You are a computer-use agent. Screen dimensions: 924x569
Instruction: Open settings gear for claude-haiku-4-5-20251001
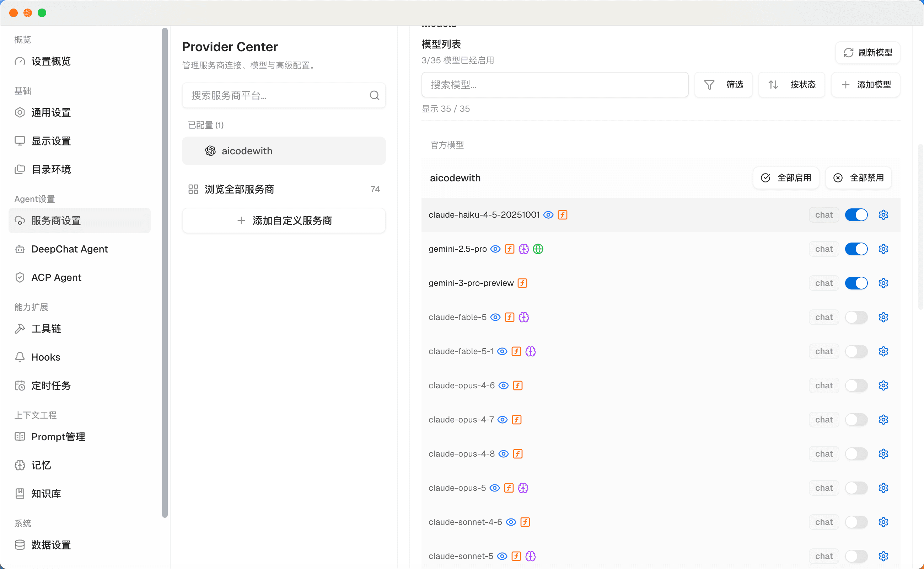883,214
